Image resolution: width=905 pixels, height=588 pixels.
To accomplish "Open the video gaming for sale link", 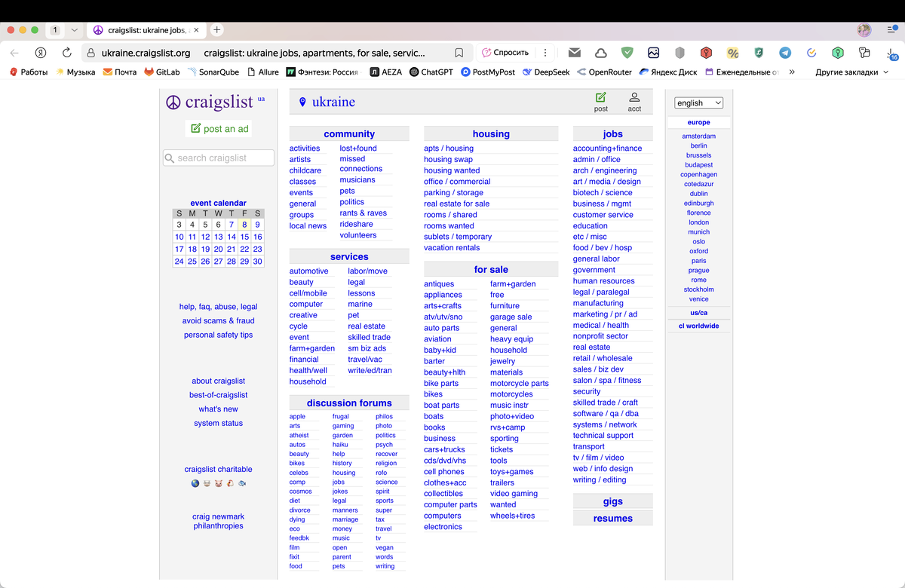I will (514, 494).
